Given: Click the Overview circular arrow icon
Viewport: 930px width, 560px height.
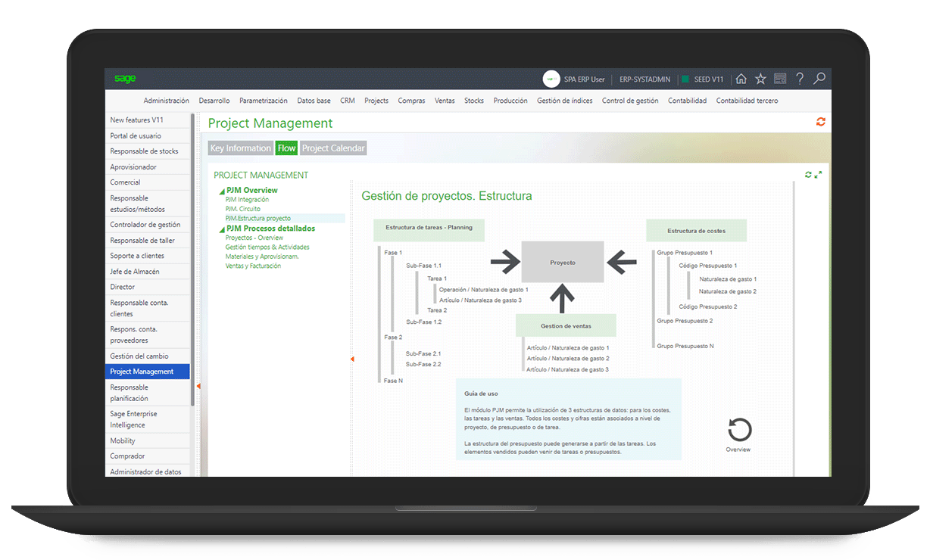Looking at the screenshot, I should click(739, 430).
